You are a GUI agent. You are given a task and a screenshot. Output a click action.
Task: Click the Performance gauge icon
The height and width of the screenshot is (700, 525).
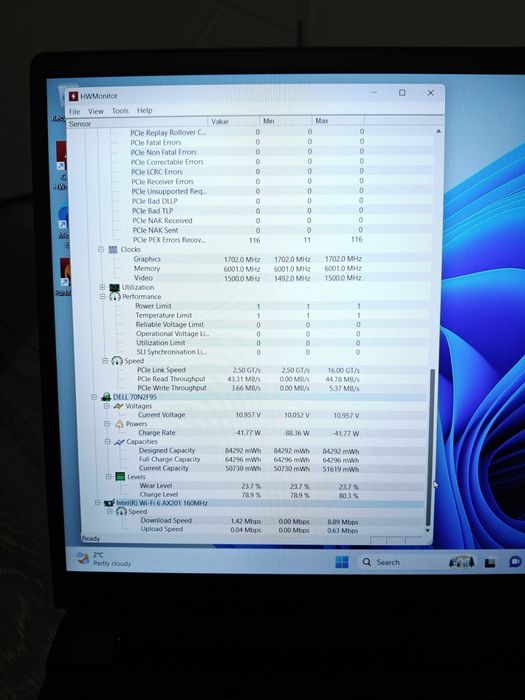115,296
